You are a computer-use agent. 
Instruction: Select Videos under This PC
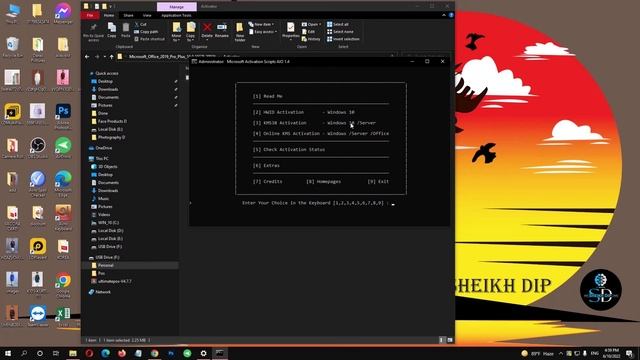tap(104, 215)
